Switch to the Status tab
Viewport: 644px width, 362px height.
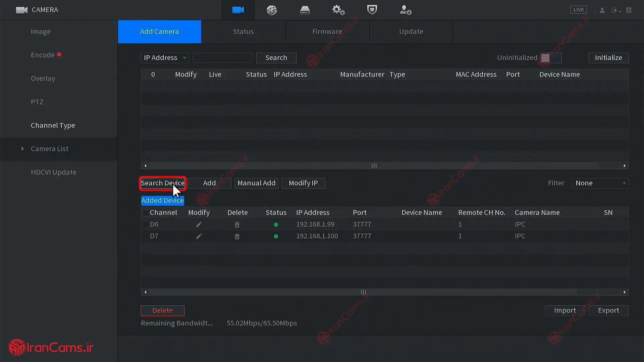coord(244,32)
